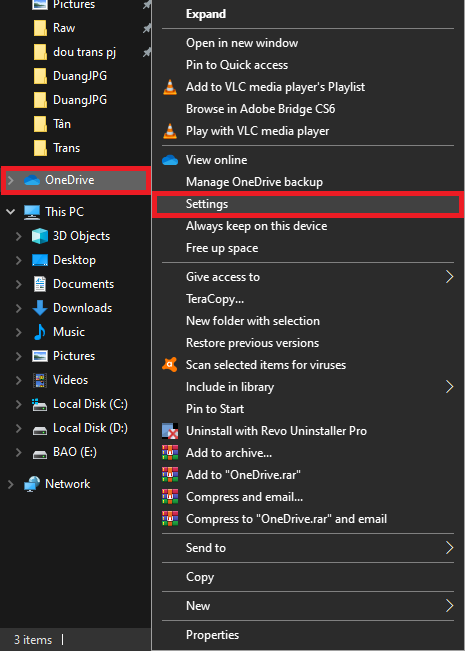The height and width of the screenshot is (651, 465).
Task: Click the Downloads blue arrow icon
Action: coord(40,308)
